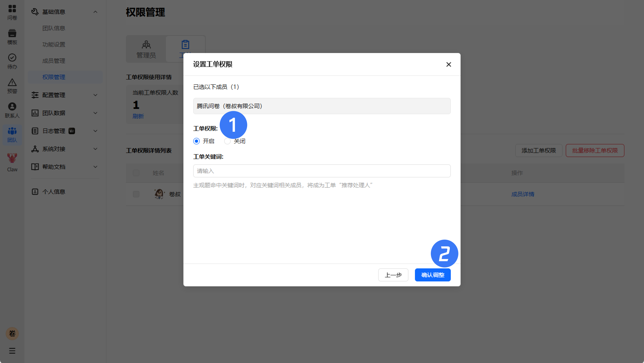Image resolution: width=644 pixels, height=363 pixels.
Task: Click the 团队数据 chart icon
Action: 35,113
